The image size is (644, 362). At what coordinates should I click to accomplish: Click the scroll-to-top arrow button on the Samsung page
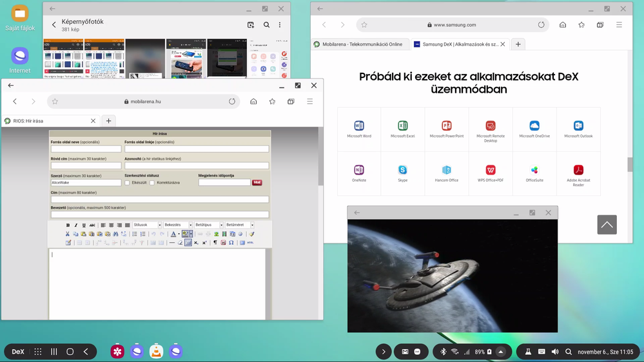coord(607,225)
